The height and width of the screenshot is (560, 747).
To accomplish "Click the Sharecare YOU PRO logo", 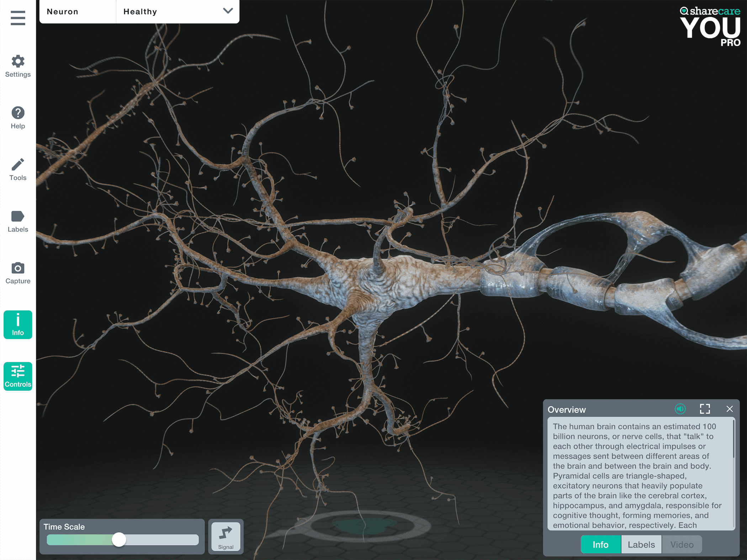I will point(710,27).
